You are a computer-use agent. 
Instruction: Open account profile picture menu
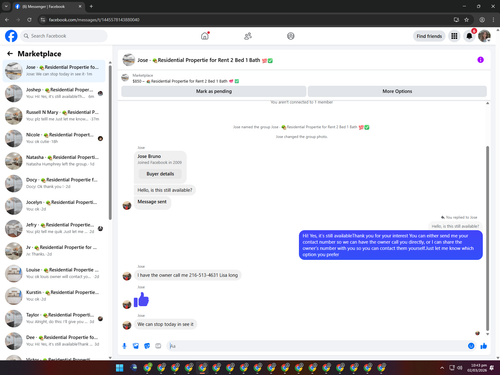click(x=484, y=36)
